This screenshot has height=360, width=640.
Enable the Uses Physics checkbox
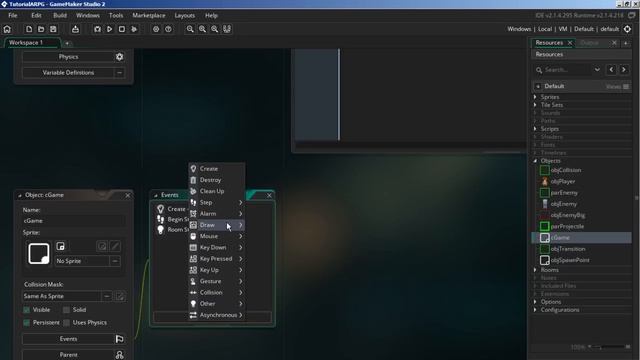[66, 322]
